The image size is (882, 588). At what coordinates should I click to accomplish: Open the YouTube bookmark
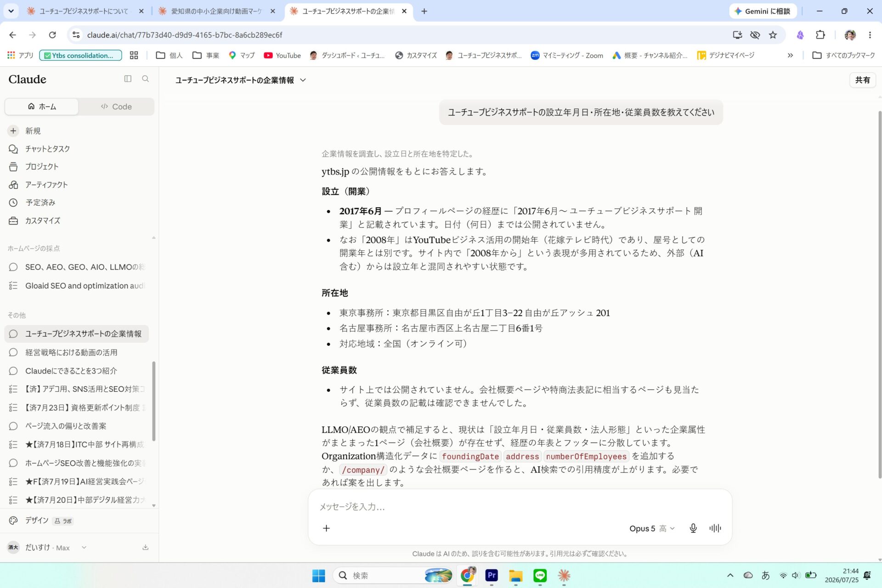(x=282, y=56)
